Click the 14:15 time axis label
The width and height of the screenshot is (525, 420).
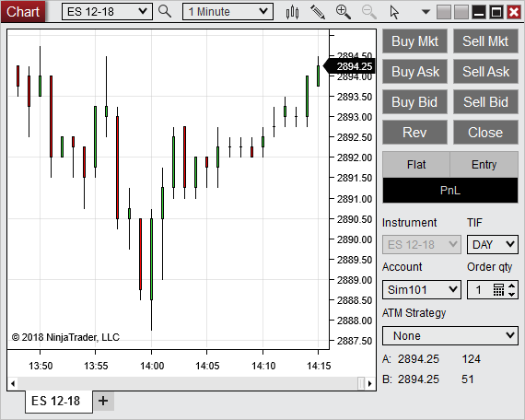coord(319,366)
